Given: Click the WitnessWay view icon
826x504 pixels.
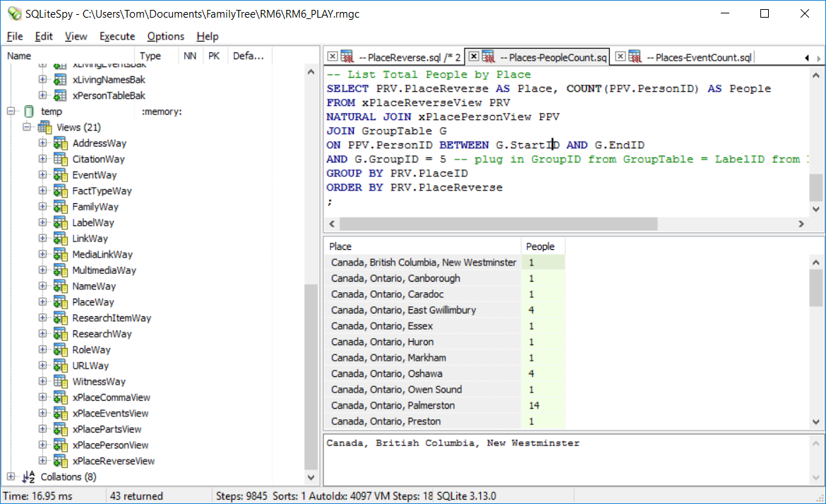Looking at the screenshot, I should (x=61, y=381).
